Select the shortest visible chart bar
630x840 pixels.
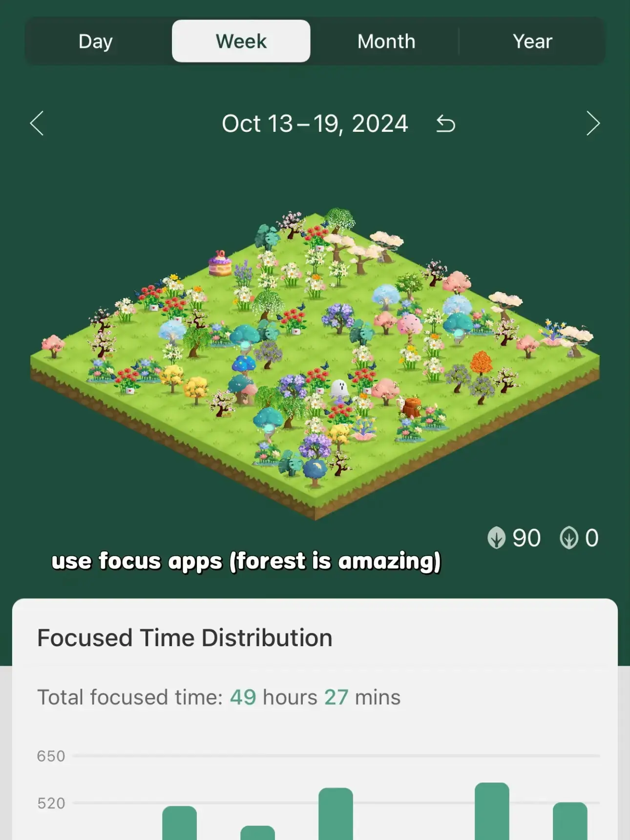(x=257, y=833)
